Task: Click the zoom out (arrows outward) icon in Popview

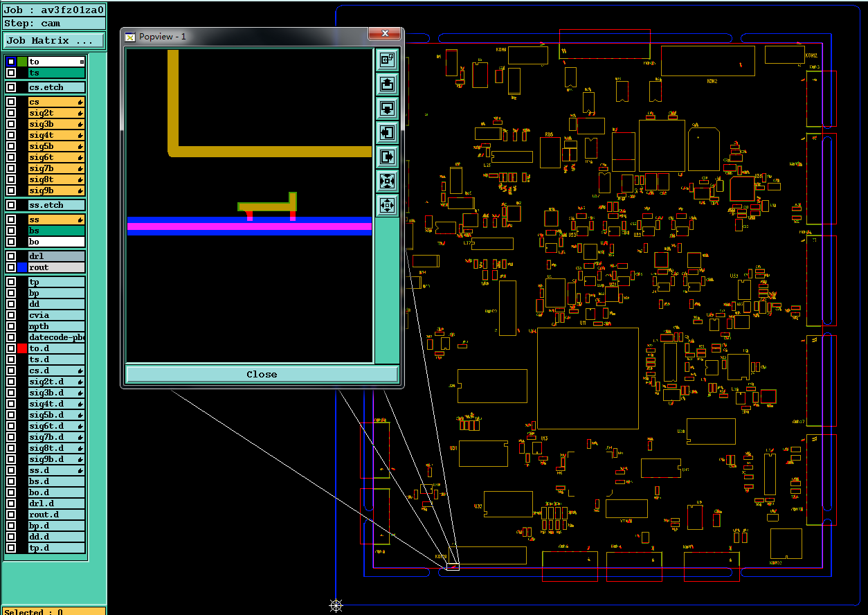Action: 388,205
